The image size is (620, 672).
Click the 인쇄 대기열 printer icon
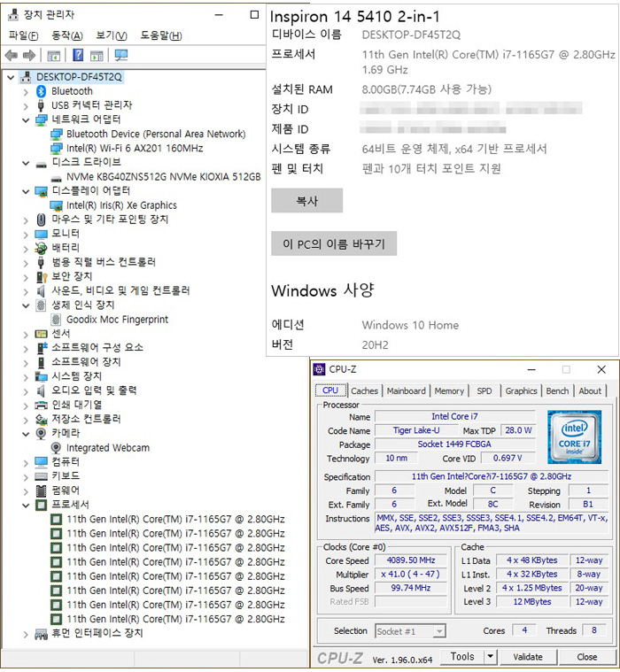[x=41, y=405]
